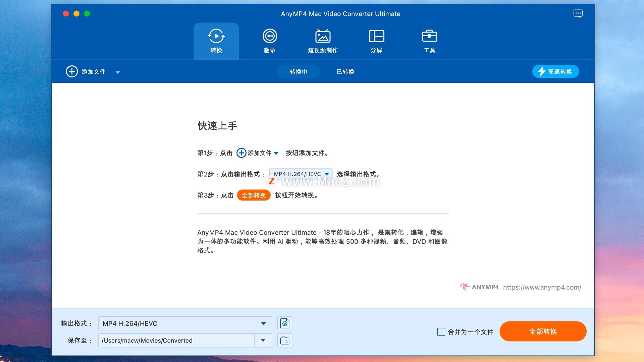
Task: Click the 添加文件 plus icon in step 1
Action: click(x=241, y=153)
